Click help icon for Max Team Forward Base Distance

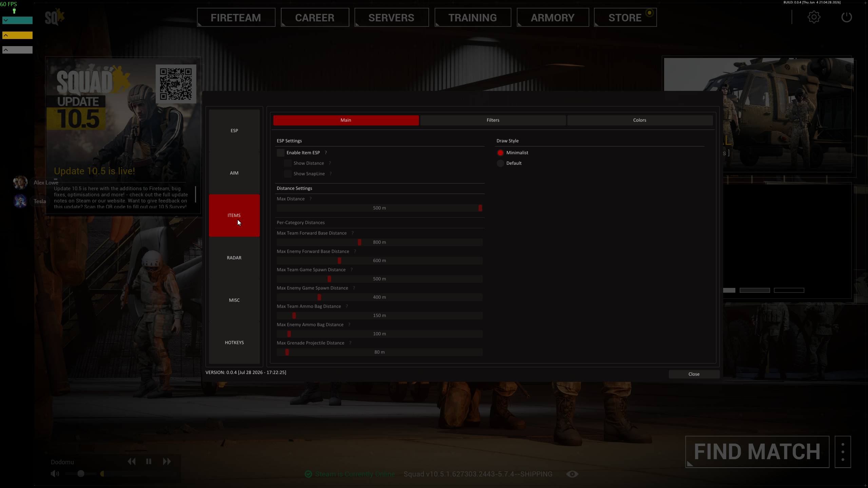click(x=352, y=233)
